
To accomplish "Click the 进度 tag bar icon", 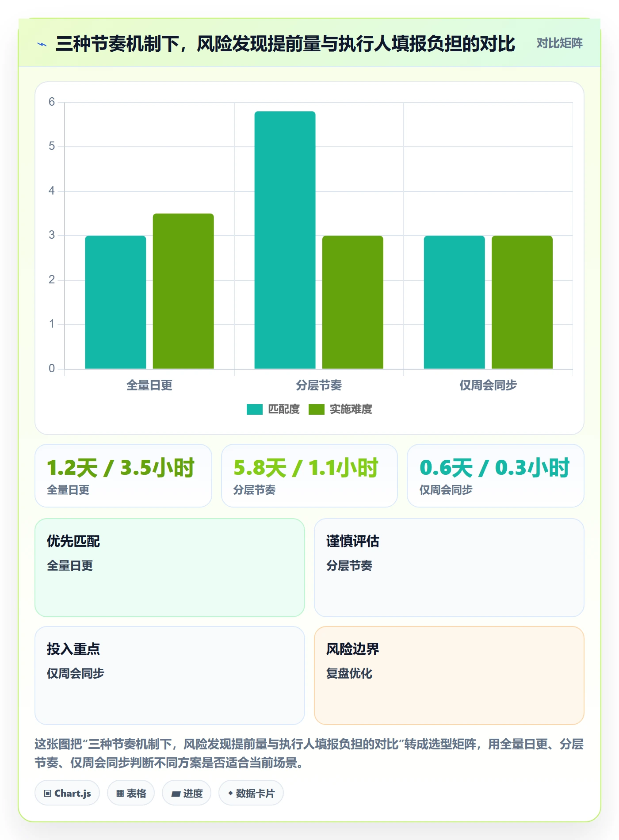I will pyautogui.click(x=176, y=794).
